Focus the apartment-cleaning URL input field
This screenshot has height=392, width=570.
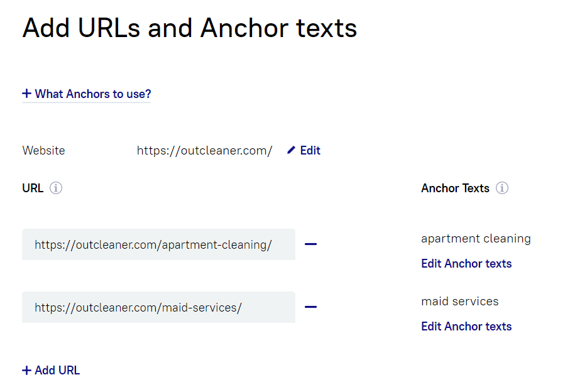158,244
